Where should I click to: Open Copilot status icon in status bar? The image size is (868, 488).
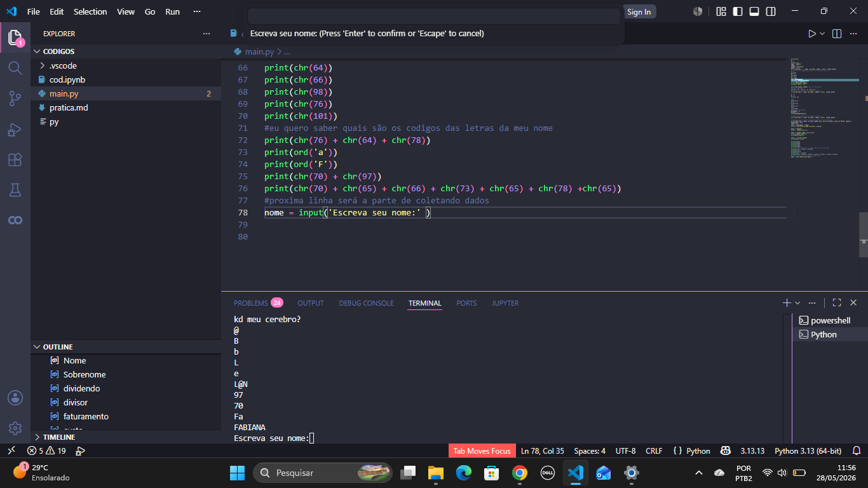[726, 451]
